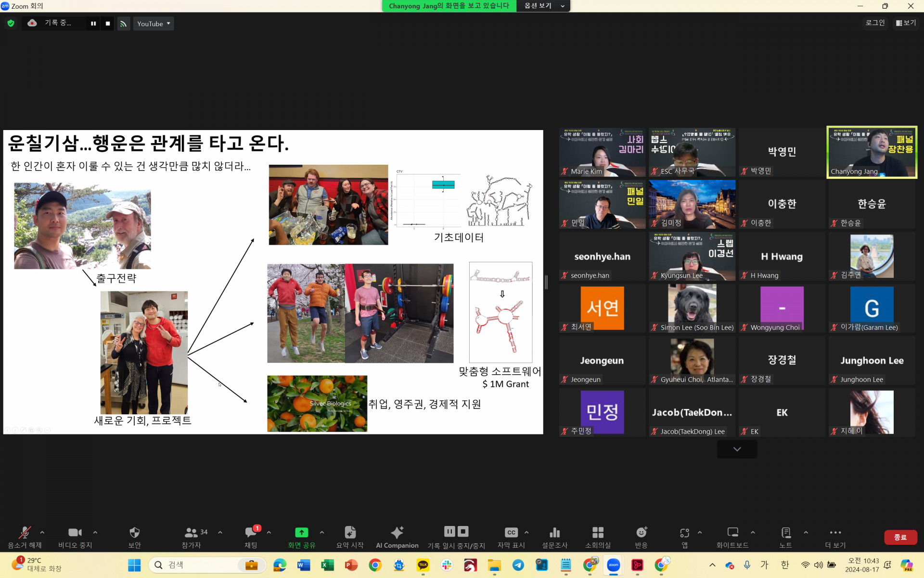
Task: Select Chanyong Jang's video thumbnail
Action: pyautogui.click(x=872, y=152)
